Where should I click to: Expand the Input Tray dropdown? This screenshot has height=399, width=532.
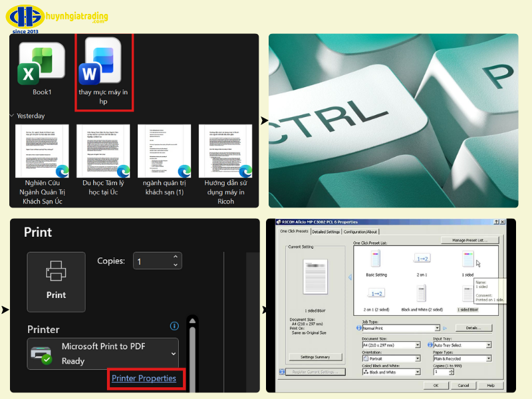click(488, 345)
